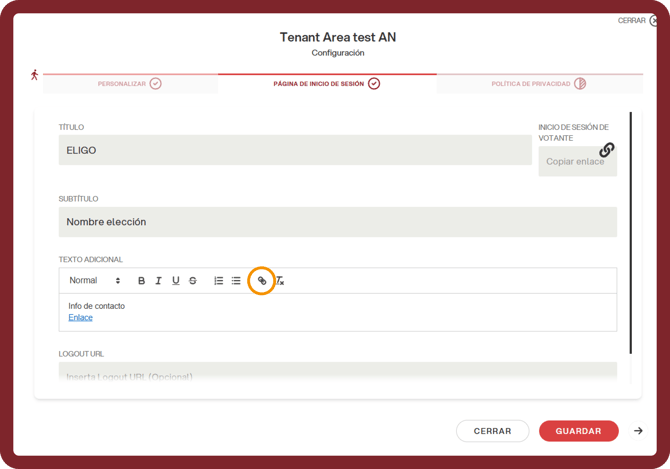Select the Página de Inicio de Sesión tab
Viewport: 670px width, 469px height.
(327, 84)
